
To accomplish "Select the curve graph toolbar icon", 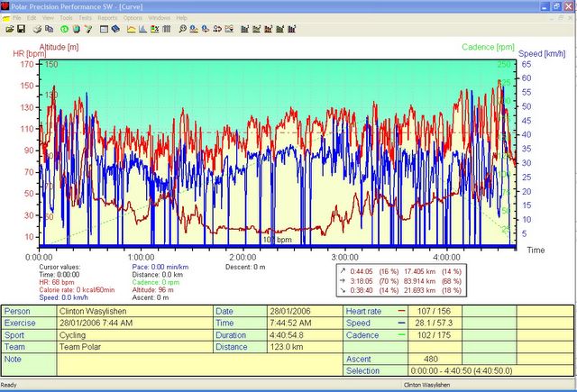I will (131, 29).
